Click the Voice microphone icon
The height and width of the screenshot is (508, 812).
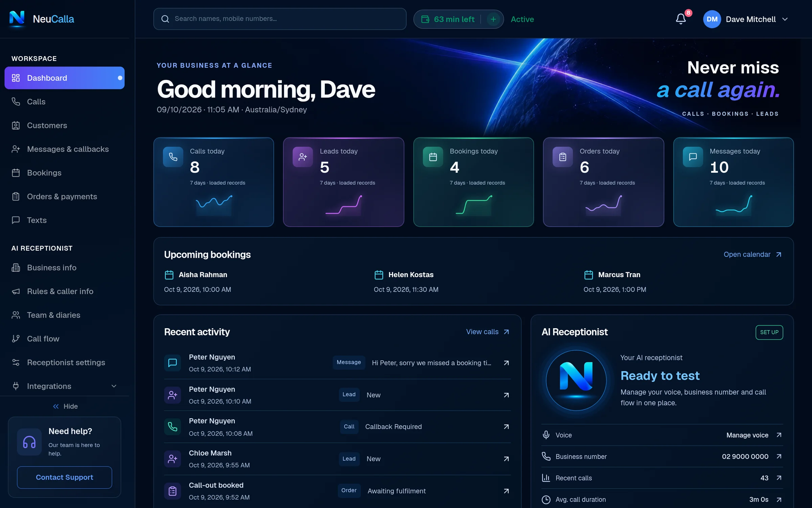pos(546,435)
